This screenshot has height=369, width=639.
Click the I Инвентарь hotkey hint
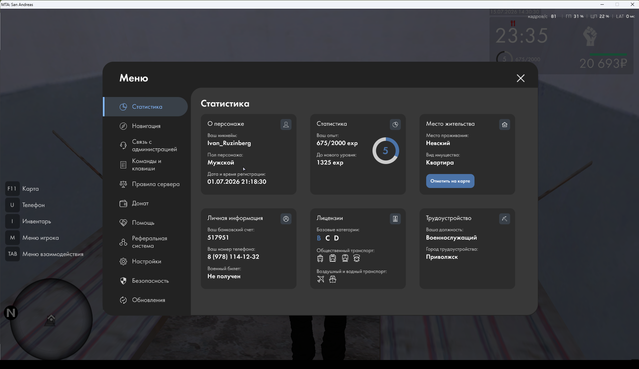click(x=28, y=221)
